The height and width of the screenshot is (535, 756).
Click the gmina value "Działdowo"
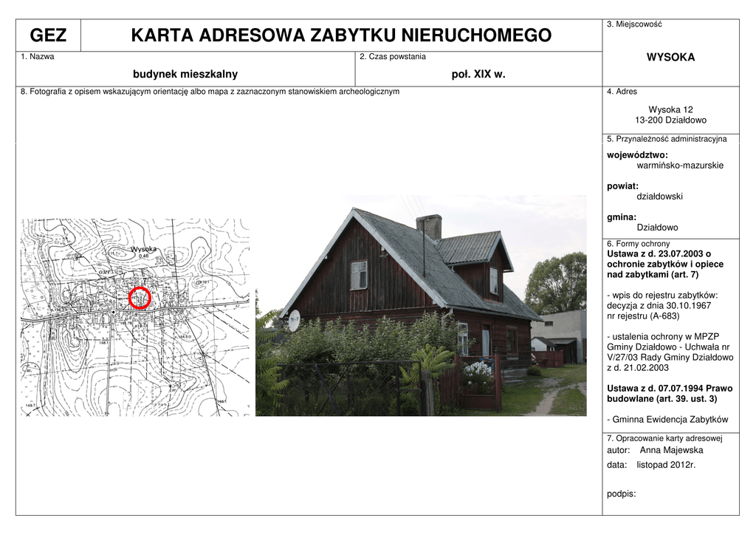point(657,228)
